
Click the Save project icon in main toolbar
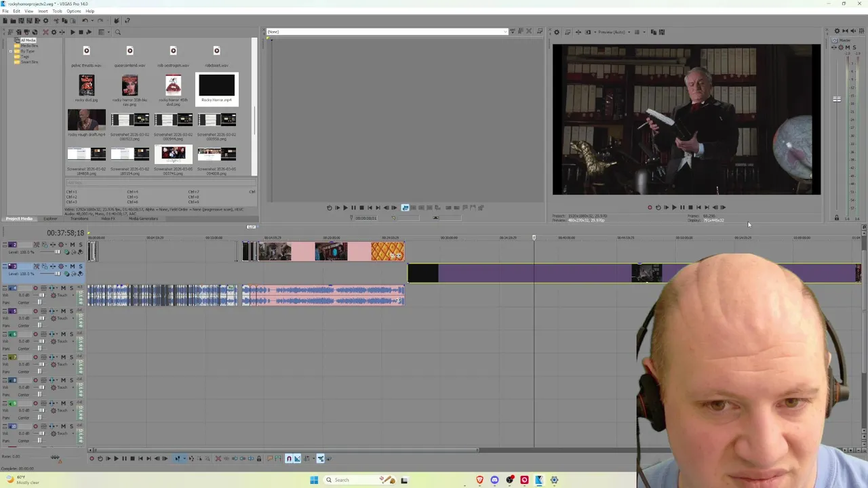21,20
